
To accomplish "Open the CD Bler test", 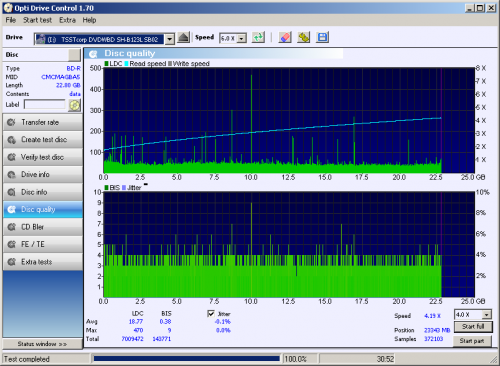I will pos(43,227).
